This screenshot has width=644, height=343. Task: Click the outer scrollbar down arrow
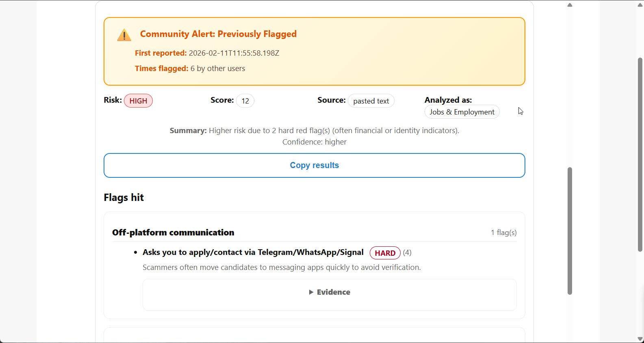click(x=640, y=339)
